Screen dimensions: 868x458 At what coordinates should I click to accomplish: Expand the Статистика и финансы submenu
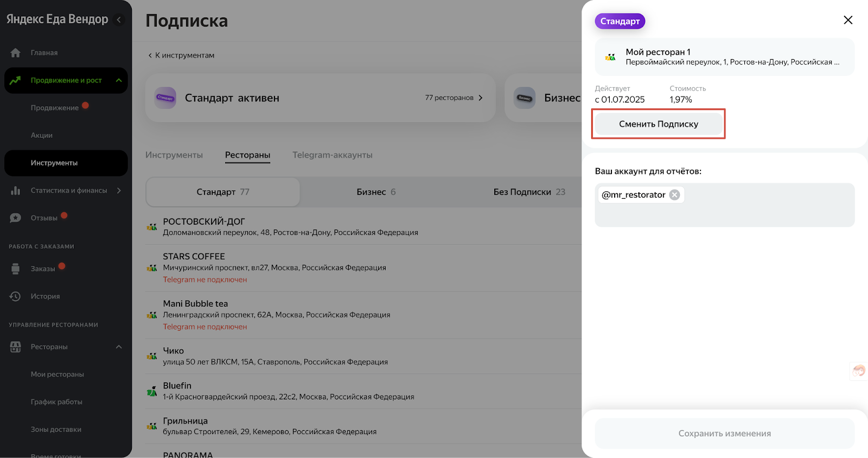coord(119,190)
